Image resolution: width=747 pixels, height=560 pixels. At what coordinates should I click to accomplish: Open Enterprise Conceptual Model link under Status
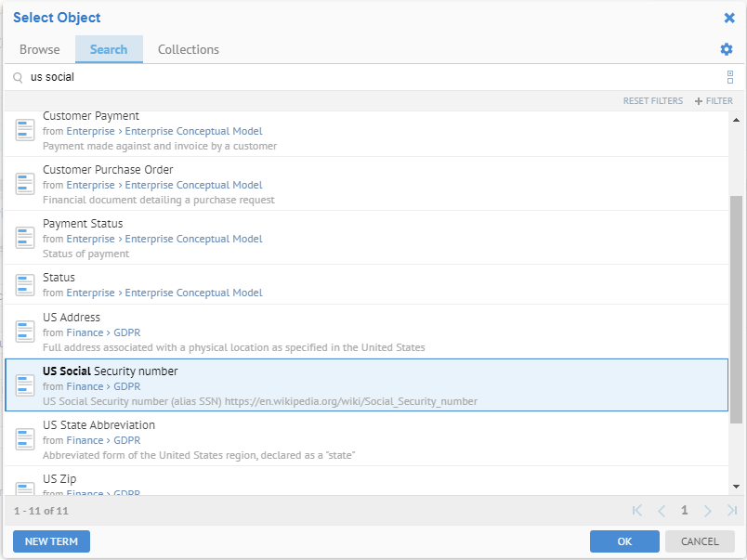193,293
